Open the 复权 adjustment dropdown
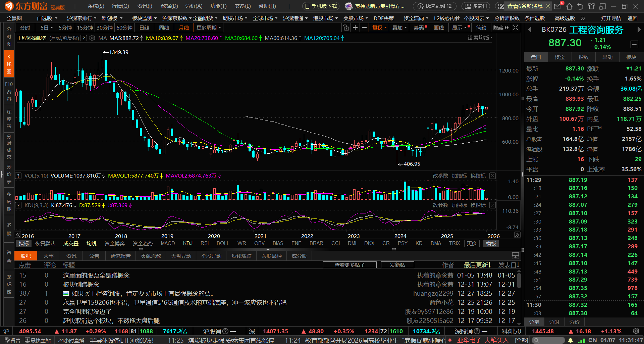This screenshot has width=644, height=344. coord(379,28)
